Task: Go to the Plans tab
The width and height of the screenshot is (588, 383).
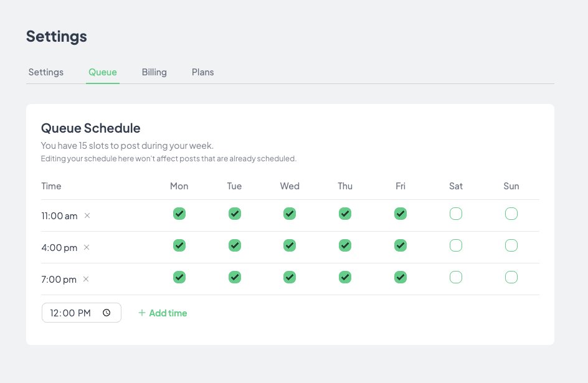Action: click(x=203, y=72)
